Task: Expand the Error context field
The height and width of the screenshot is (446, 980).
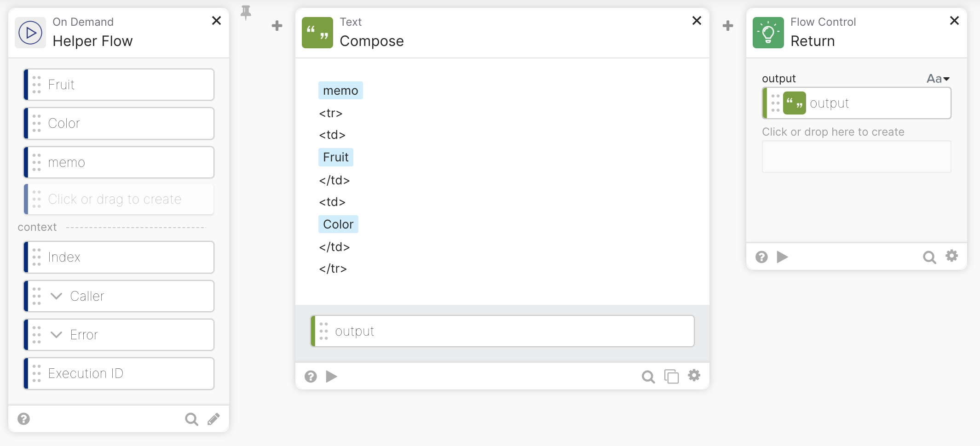Action: click(x=57, y=335)
